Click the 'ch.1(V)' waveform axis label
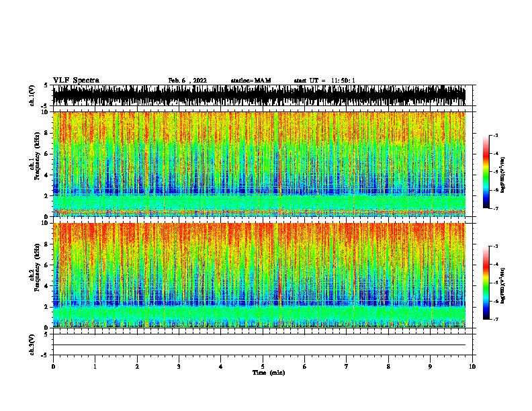The height and width of the screenshot is (411, 532). tap(32, 95)
